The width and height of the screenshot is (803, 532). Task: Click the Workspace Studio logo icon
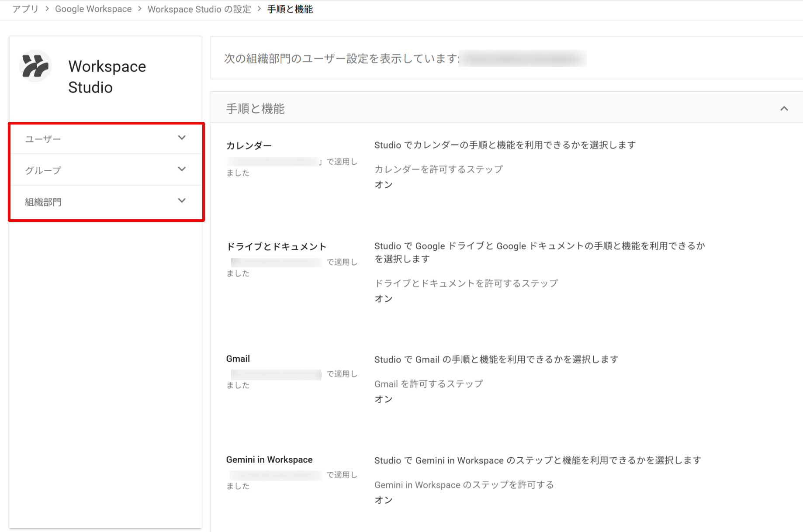coord(35,66)
